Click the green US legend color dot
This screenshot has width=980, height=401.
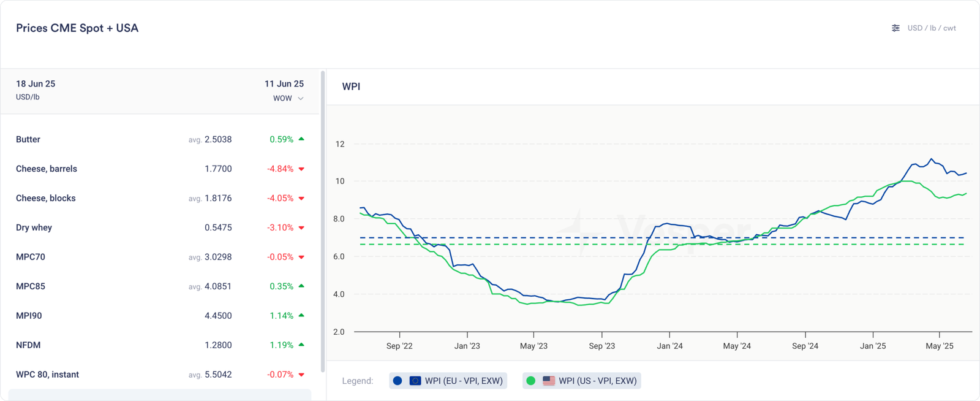(x=531, y=381)
